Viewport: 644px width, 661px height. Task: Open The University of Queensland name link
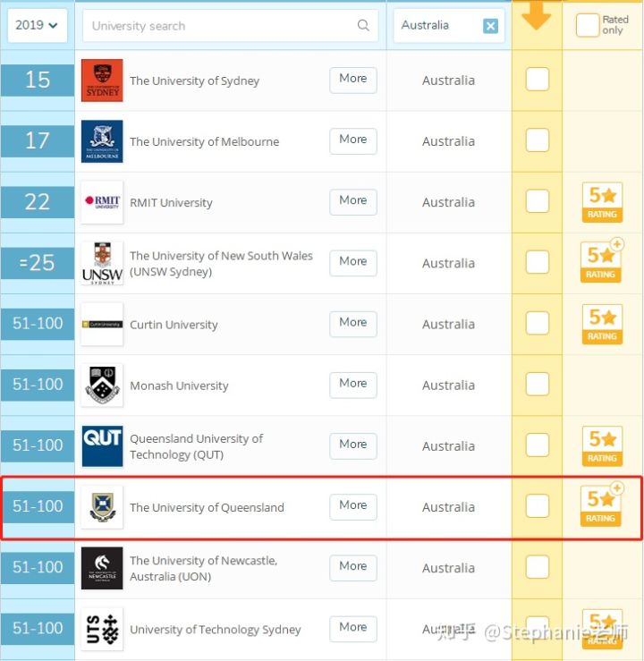207,507
